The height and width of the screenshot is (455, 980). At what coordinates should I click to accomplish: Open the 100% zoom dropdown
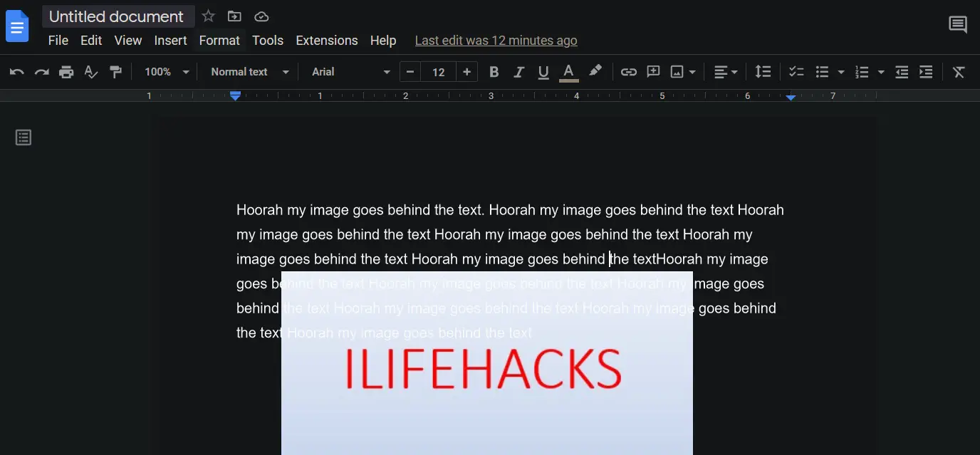[x=167, y=72]
